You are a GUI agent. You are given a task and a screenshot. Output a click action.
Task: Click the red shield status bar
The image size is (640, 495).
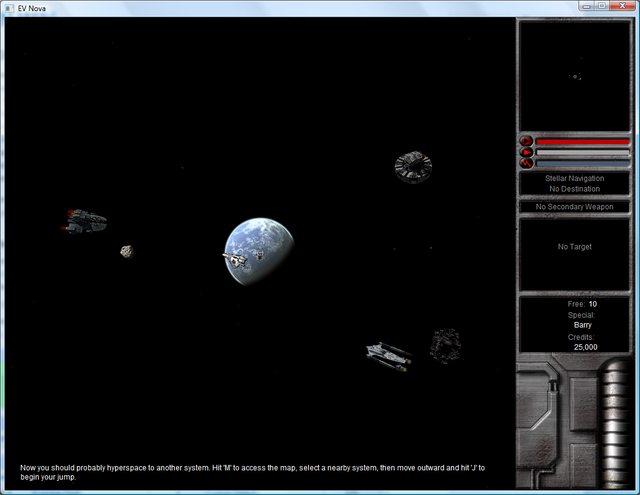582,142
